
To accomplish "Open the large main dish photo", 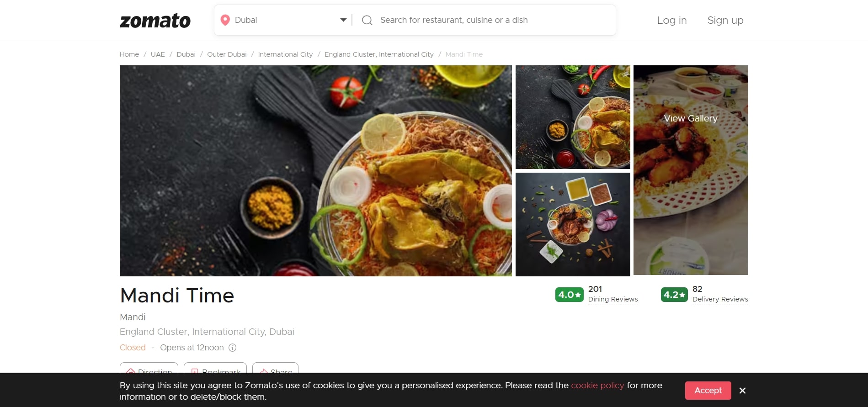I will tap(316, 171).
